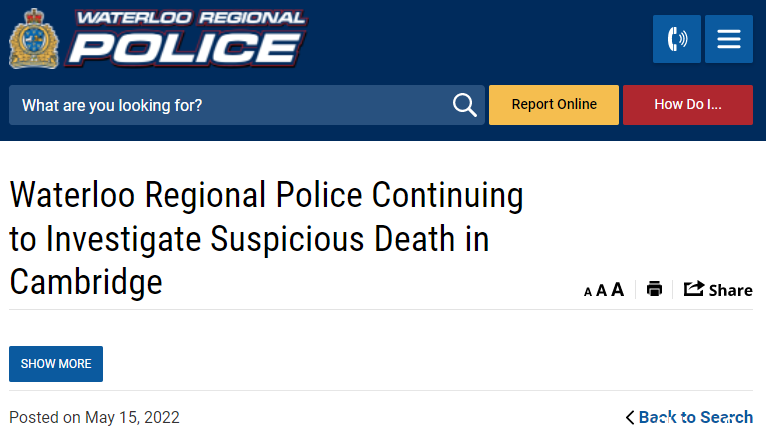This screenshot has width=766, height=439.
Task: Expand content with the SHOW MORE button
Action: click(x=56, y=364)
